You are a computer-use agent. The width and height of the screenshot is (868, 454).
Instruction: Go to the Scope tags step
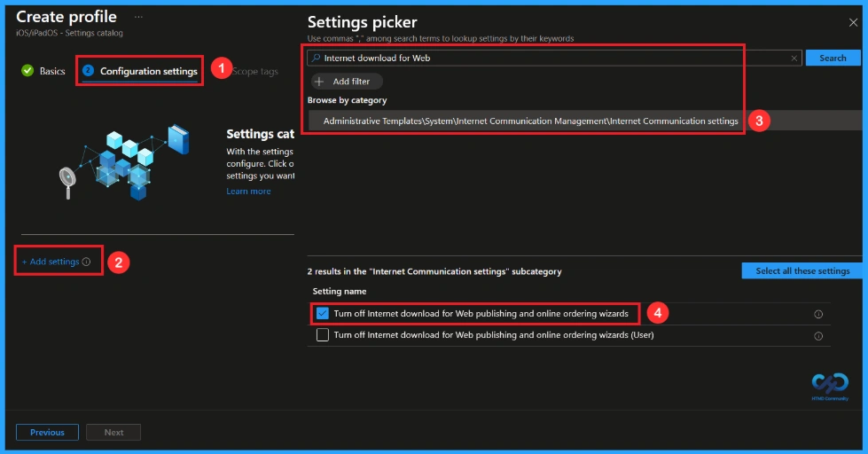pyautogui.click(x=255, y=72)
